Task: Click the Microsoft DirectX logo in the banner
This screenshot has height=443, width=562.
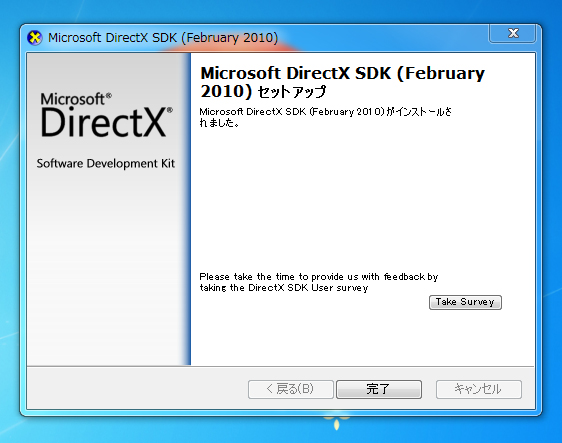Action: [x=106, y=115]
